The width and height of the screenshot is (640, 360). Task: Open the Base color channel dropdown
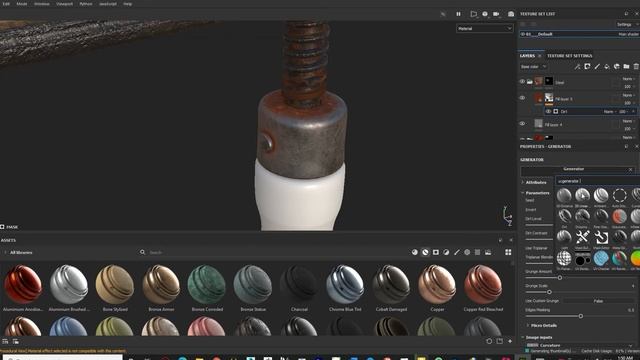tap(533, 67)
